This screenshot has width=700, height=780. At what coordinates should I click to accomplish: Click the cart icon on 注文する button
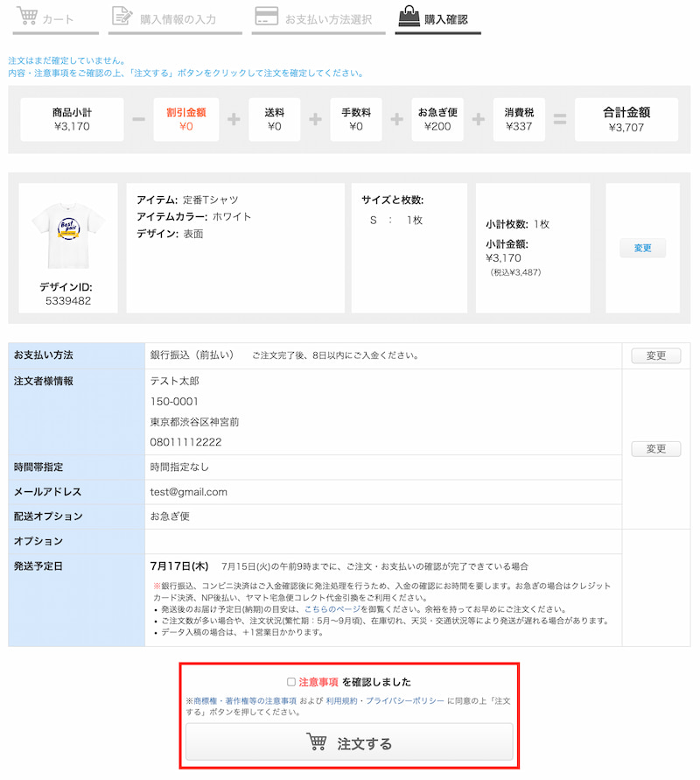click(x=317, y=741)
